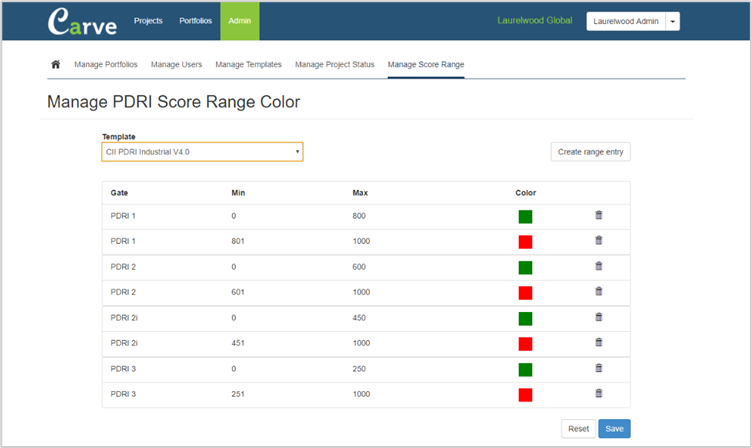Click the Max value 600
Screen dimensions: 752x448
click(359, 267)
